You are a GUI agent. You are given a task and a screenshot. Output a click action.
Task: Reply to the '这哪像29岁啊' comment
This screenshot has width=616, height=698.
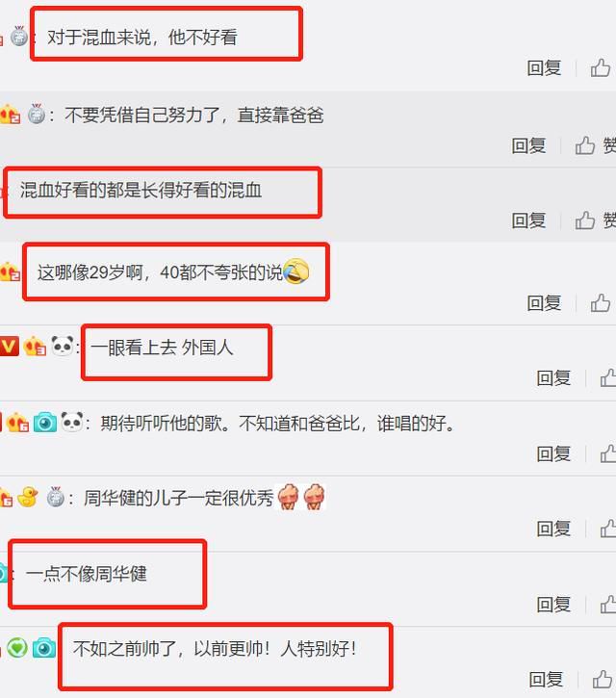coord(544,303)
